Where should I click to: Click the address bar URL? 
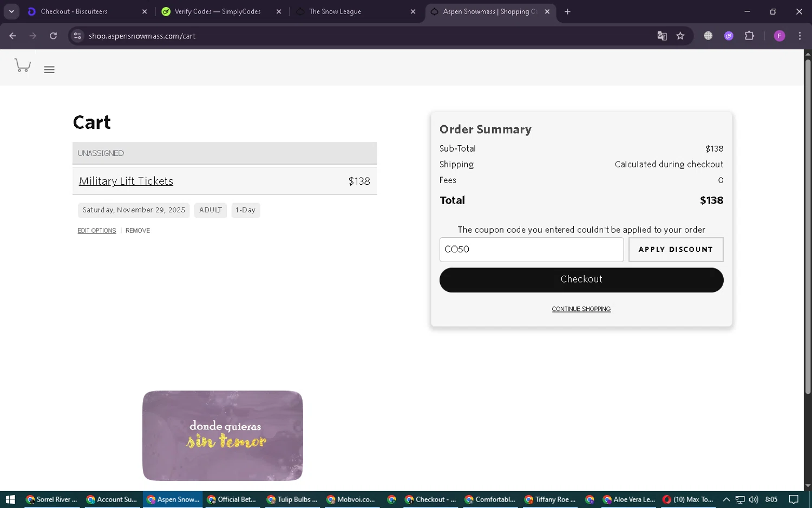[x=142, y=36]
